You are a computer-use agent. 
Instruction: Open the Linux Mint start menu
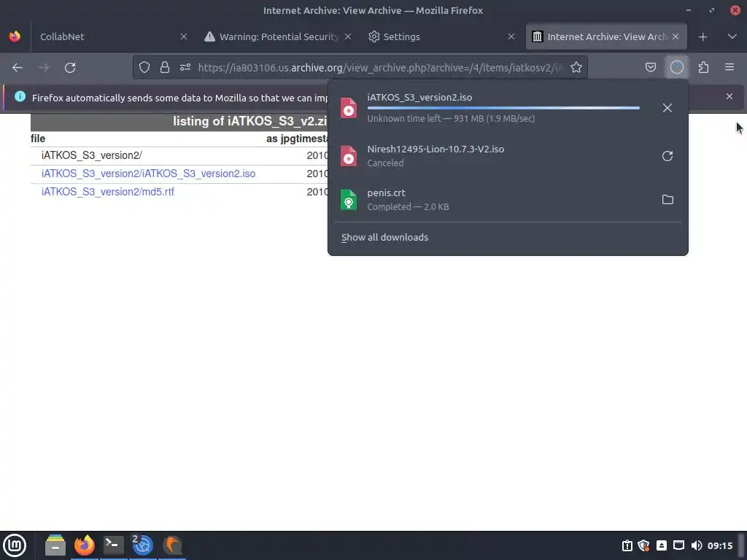(15, 545)
